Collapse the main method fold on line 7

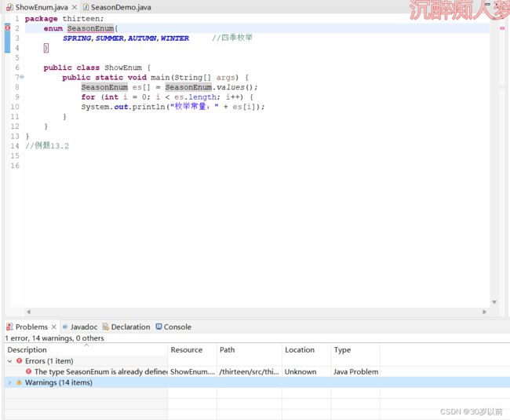22,77
